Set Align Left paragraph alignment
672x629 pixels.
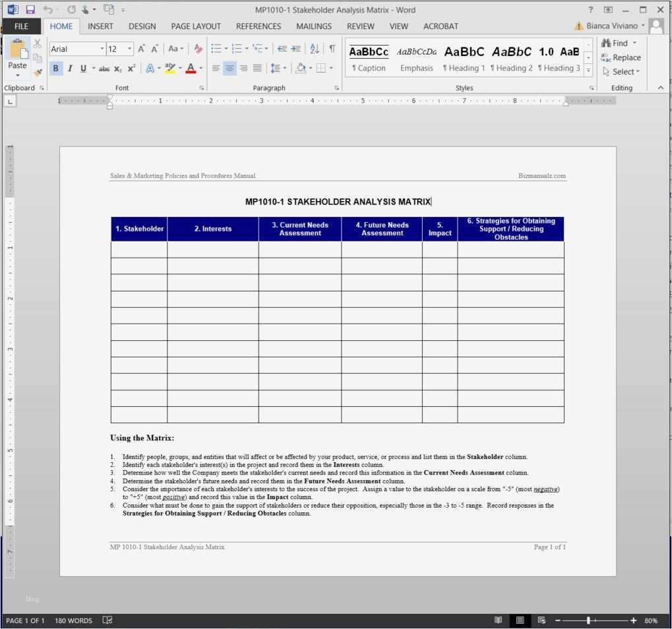[216, 68]
